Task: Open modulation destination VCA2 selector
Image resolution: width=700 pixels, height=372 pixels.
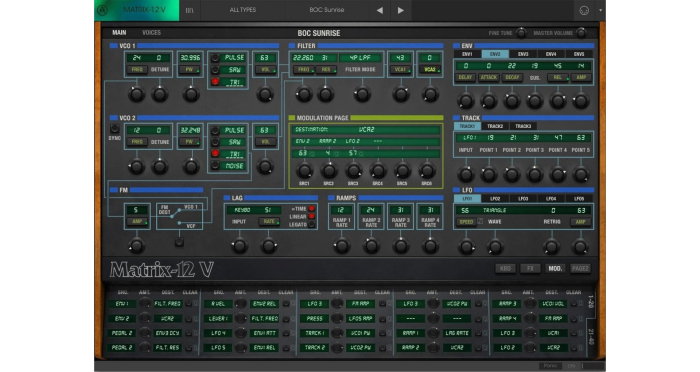Action: pyautogui.click(x=367, y=130)
